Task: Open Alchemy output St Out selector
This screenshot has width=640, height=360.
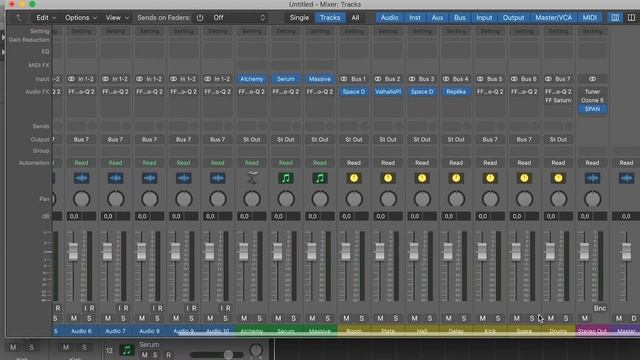Action: click(252, 140)
